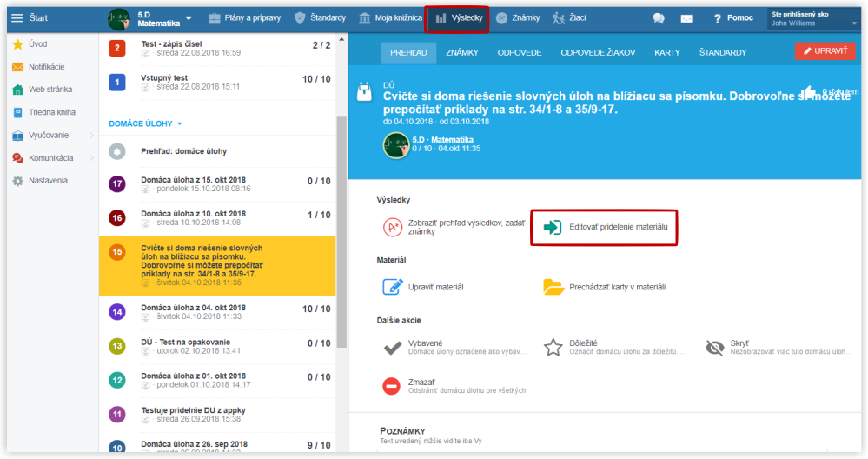Viewport: 868px width, 459px height.
Task: Select Test - zápis čísel row
Action: (217, 48)
